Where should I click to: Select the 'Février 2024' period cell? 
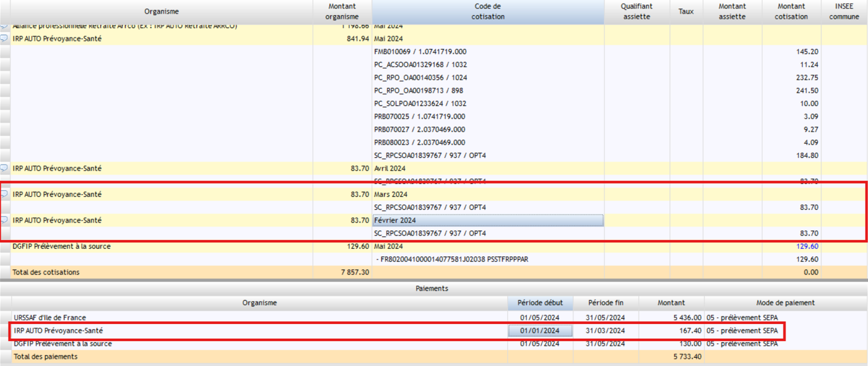(487, 220)
